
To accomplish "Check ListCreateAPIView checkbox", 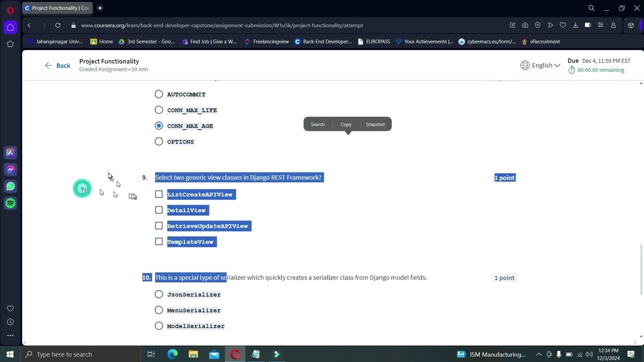I will pos(159,194).
